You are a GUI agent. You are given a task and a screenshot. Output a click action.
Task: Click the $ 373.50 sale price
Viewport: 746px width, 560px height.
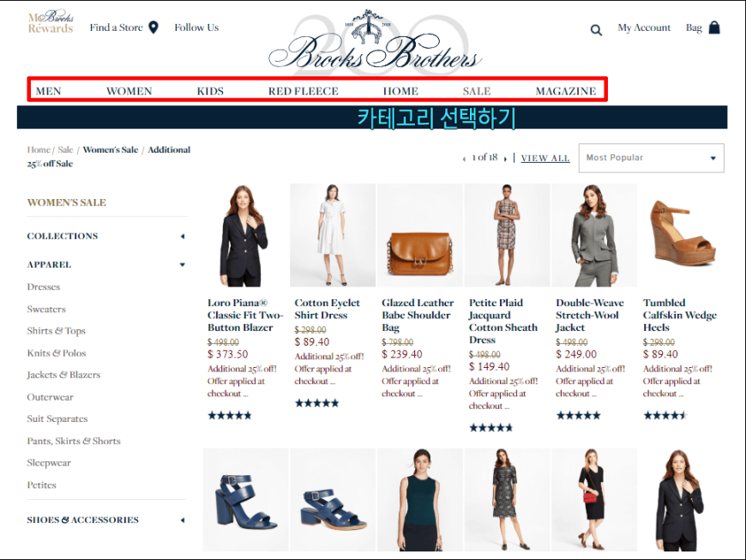click(228, 354)
